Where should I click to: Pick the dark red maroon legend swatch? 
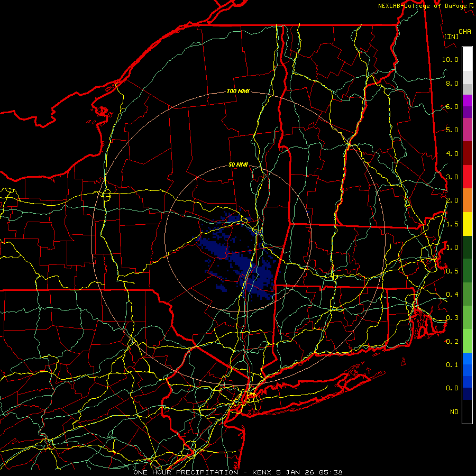(467, 153)
